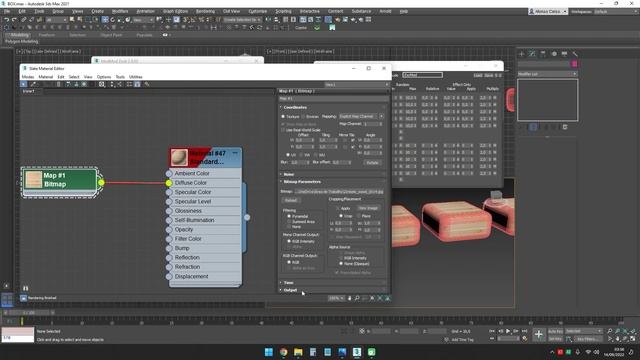The height and width of the screenshot is (360, 640).
Task: Open the Rendering menu in main menu bar
Action: click(x=205, y=11)
